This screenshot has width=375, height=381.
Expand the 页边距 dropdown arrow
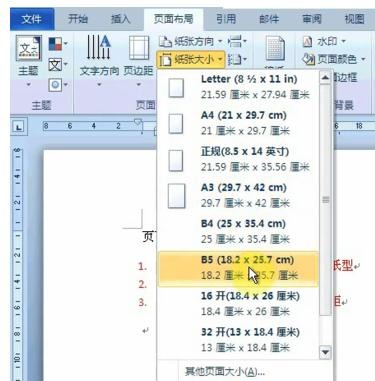139,84
